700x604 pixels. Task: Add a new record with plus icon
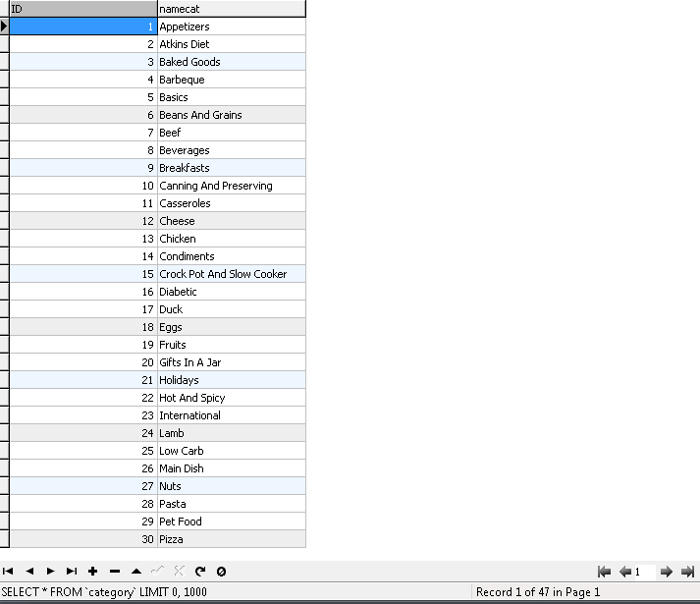(x=93, y=571)
